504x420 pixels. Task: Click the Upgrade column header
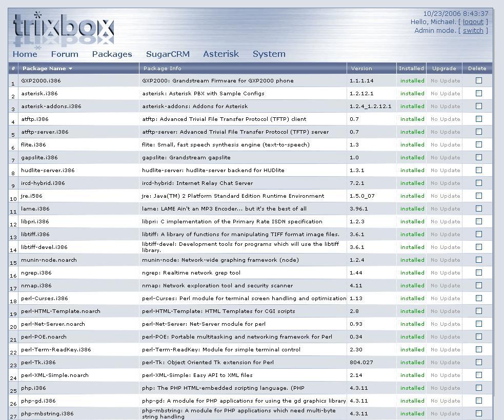(443, 68)
